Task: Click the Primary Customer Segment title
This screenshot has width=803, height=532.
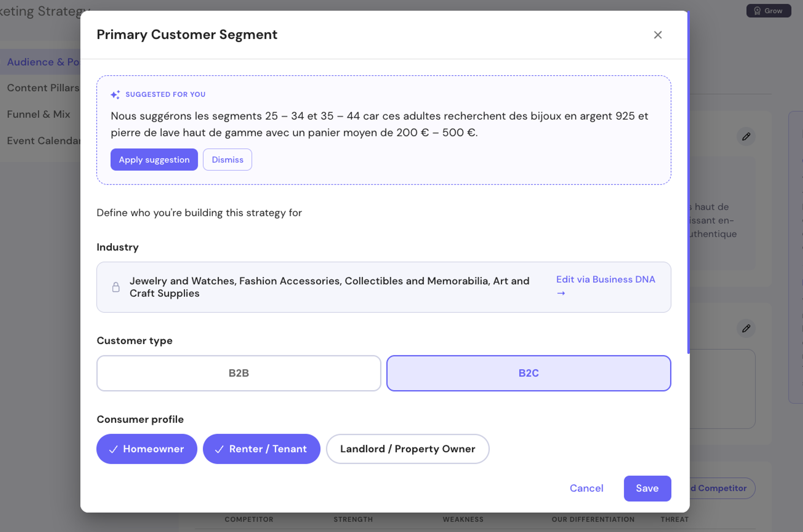Action: pyautogui.click(x=187, y=35)
